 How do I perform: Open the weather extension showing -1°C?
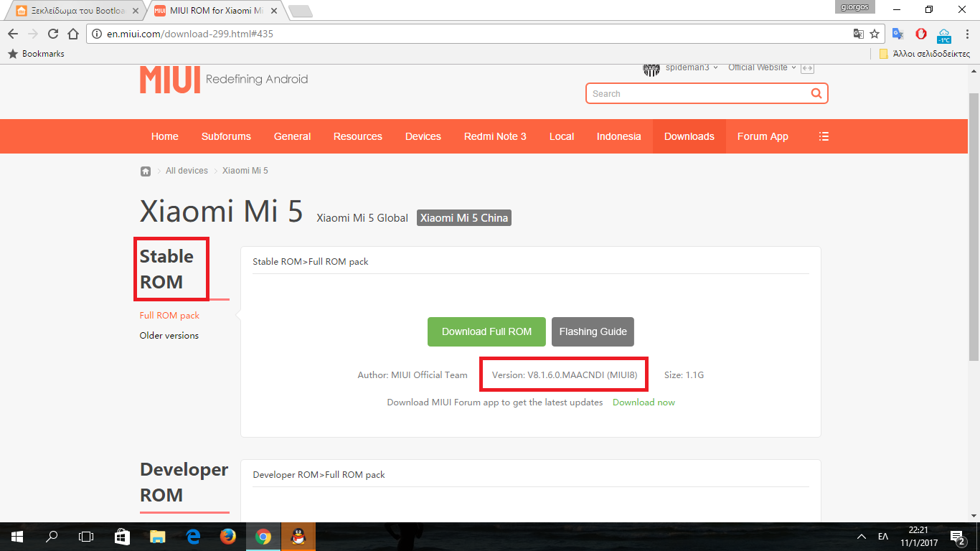click(944, 34)
